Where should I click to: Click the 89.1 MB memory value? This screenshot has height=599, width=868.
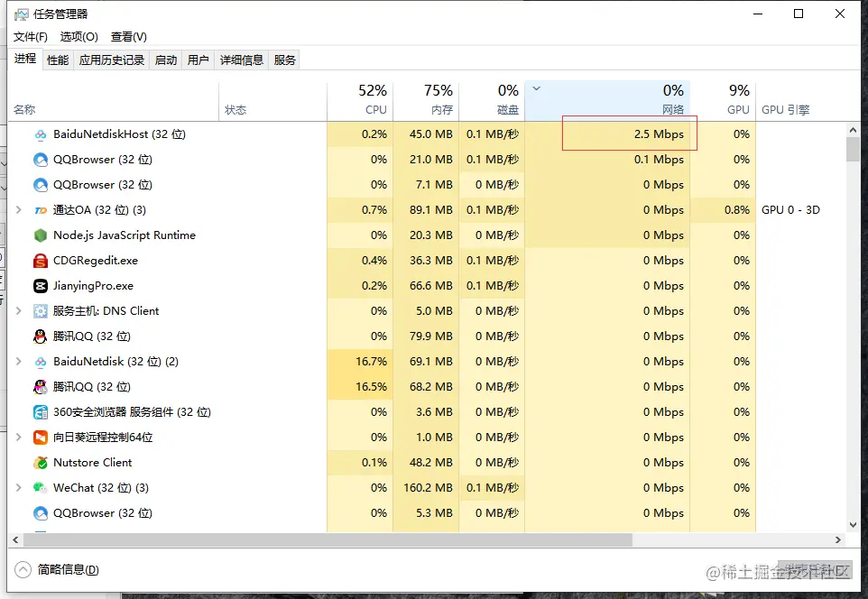pos(430,210)
